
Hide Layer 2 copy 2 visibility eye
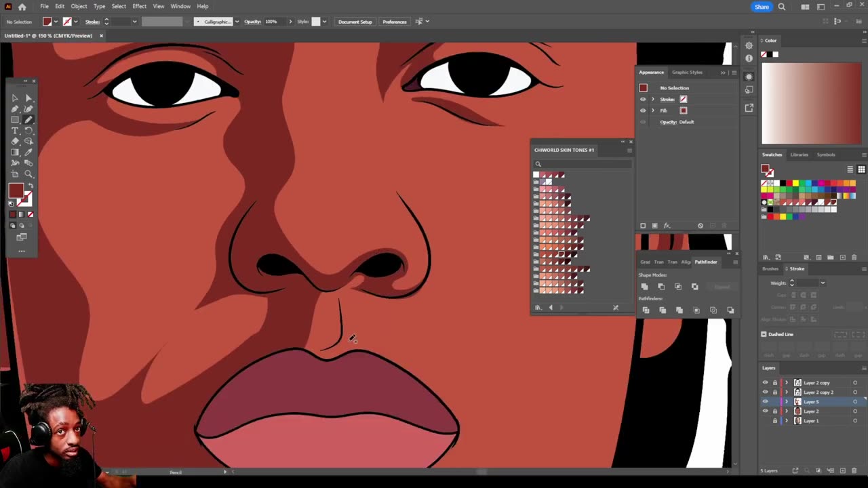click(x=766, y=392)
